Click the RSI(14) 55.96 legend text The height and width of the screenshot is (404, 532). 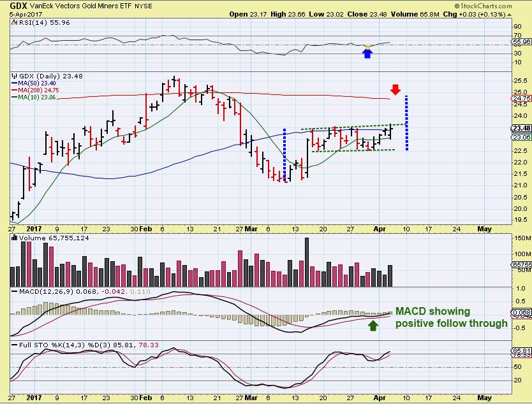click(x=45, y=23)
